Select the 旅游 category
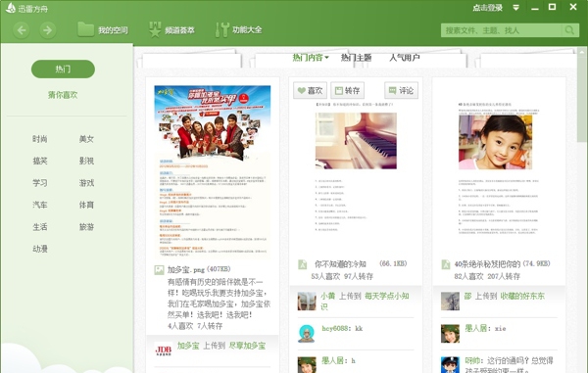 [x=86, y=227]
